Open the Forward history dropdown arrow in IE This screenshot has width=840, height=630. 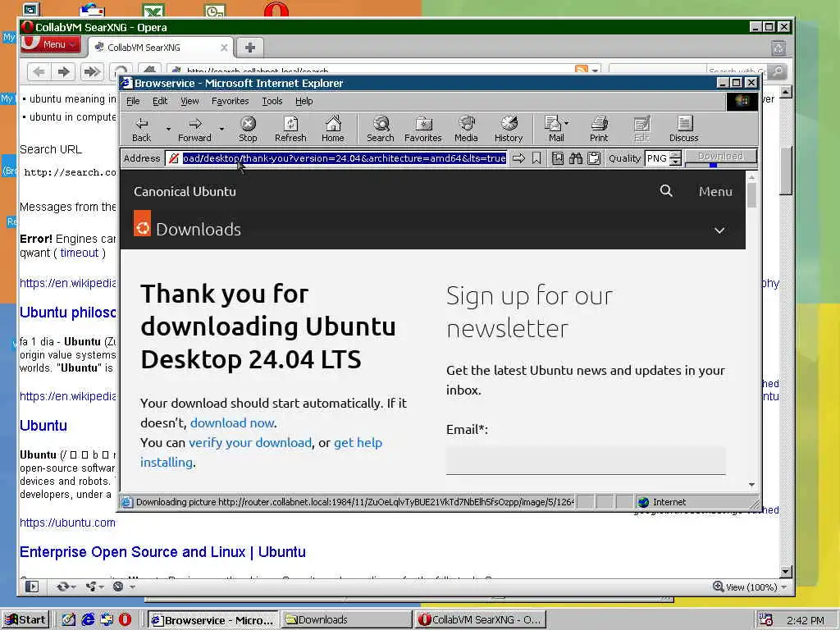pyautogui.click(x=221, y=129)
